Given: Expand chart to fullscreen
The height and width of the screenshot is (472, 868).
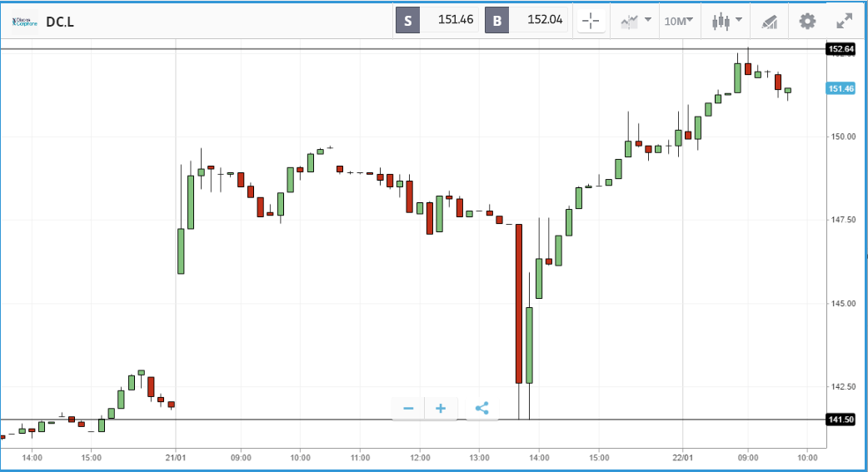Looking at the screenshot, I should [844, 22].
